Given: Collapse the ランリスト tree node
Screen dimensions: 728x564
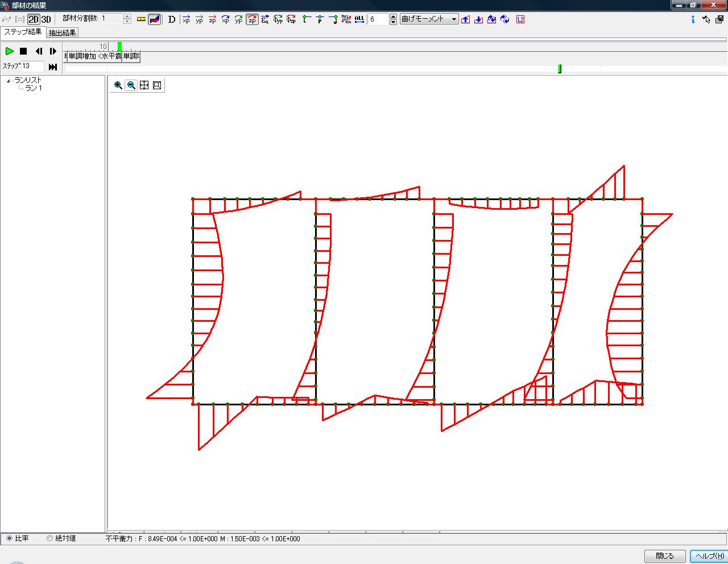Looking at the screenshot, I should point(9,81).
